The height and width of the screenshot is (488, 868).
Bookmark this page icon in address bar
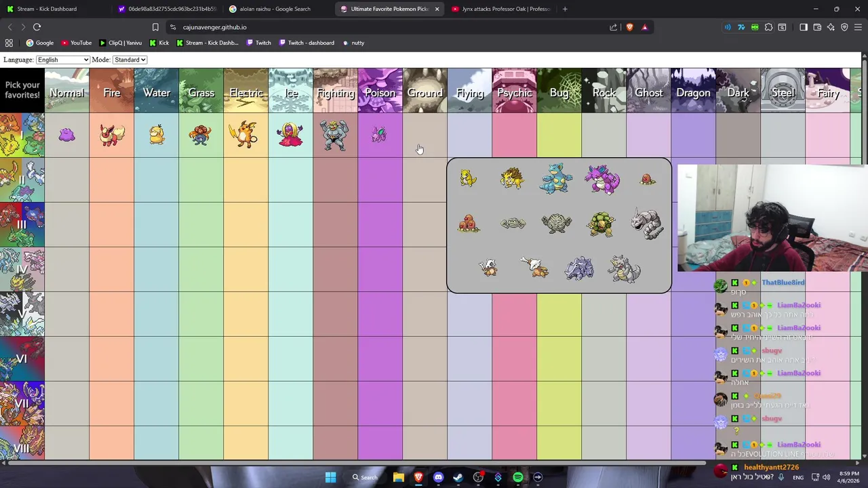[155, 27]
